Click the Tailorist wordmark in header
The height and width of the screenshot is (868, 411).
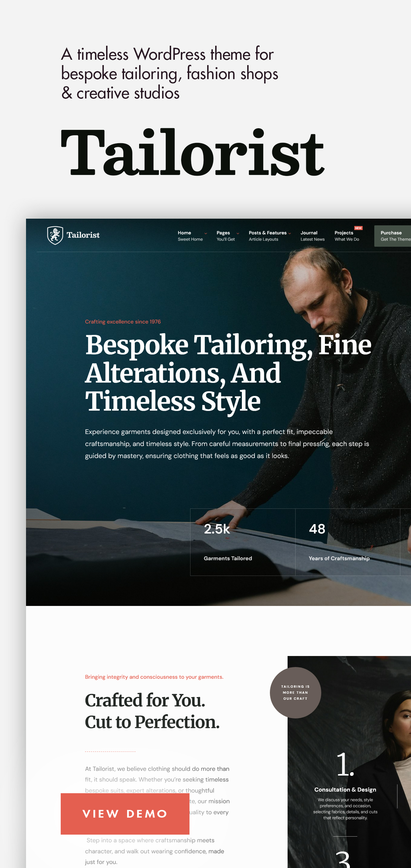(83, 235)
